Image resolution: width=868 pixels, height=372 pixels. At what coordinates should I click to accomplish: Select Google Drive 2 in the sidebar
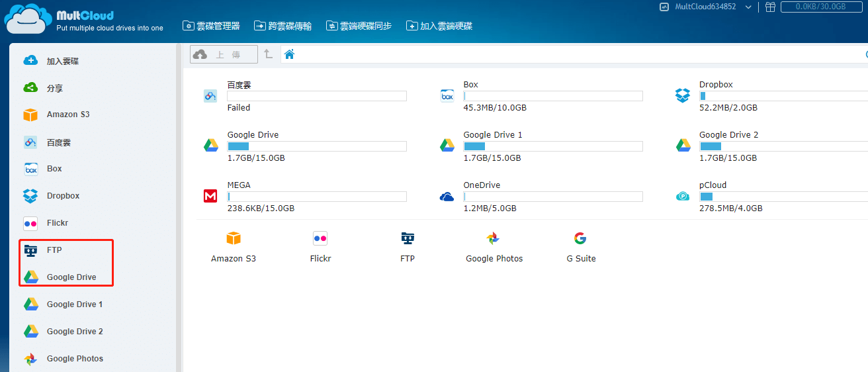74,332
